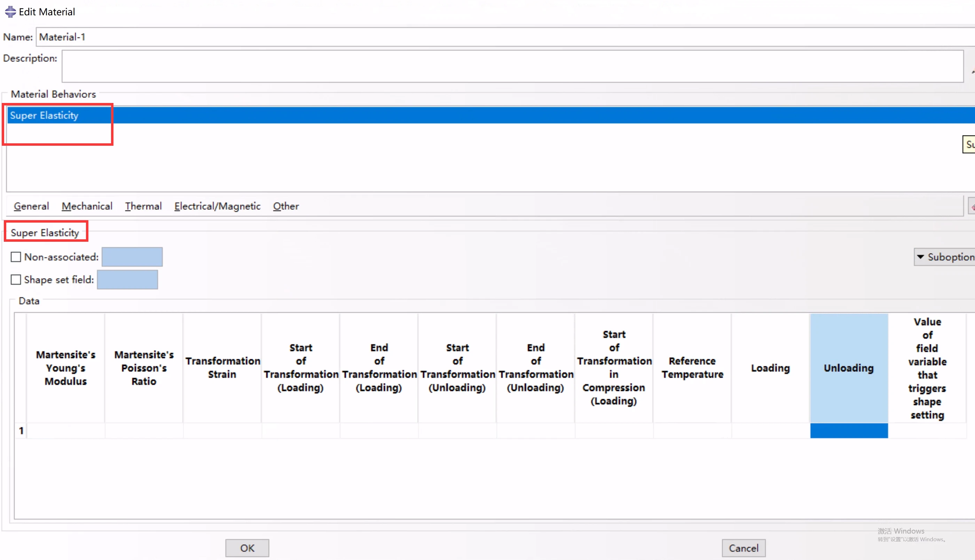Click row 1 shape setting value cell
This screenshot has width=975, height=560.
[x=927, y=431]
